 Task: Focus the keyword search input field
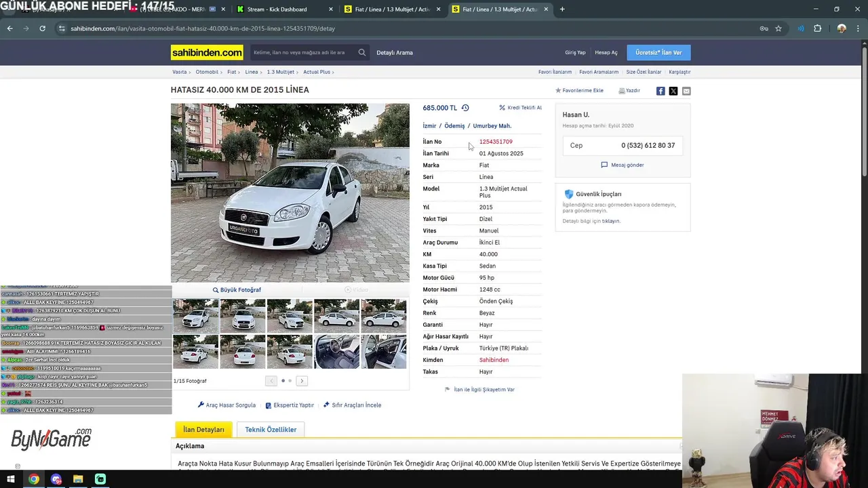tap(302, 52)
